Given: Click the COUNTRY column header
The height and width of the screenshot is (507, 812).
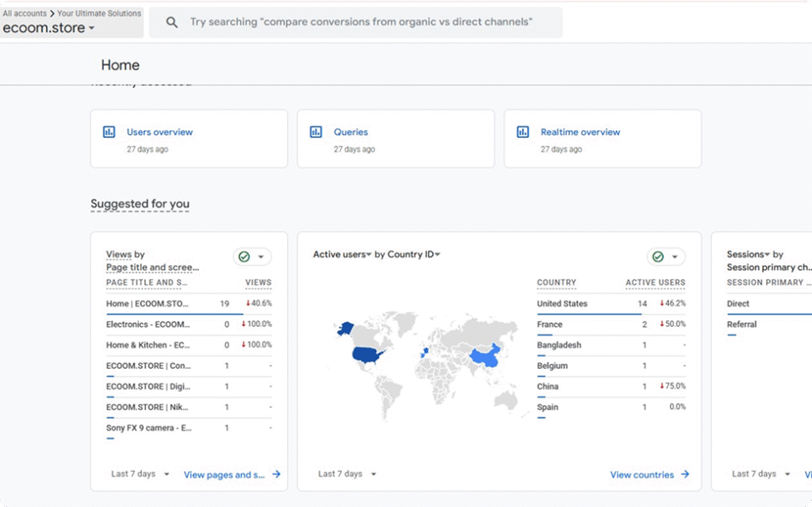Looking at the screenshot, I should (x=557, y=282).
